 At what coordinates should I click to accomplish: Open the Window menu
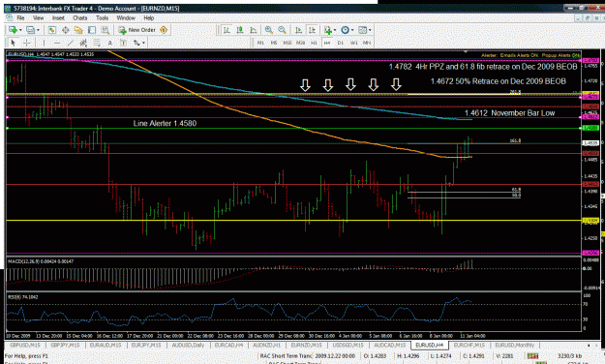[126, 17]
